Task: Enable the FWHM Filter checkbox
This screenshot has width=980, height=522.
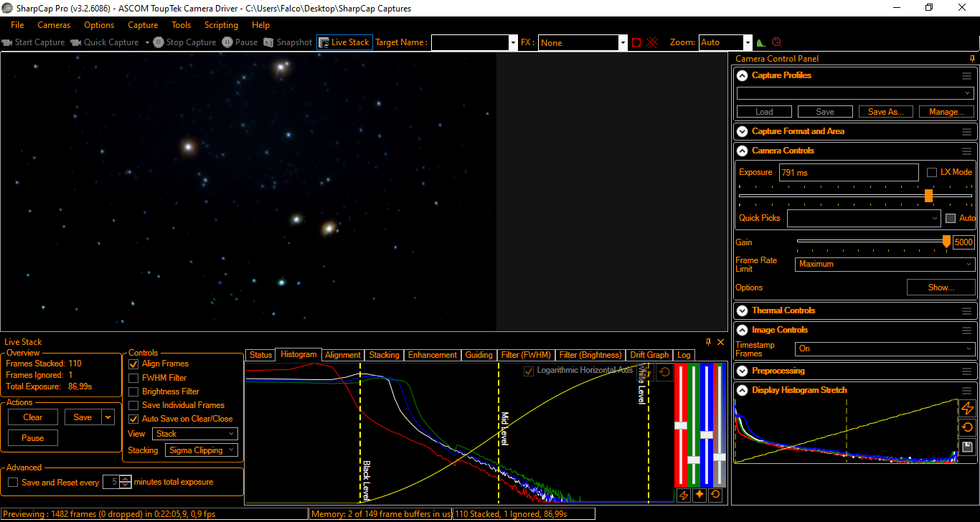Action: pos(133,378)
